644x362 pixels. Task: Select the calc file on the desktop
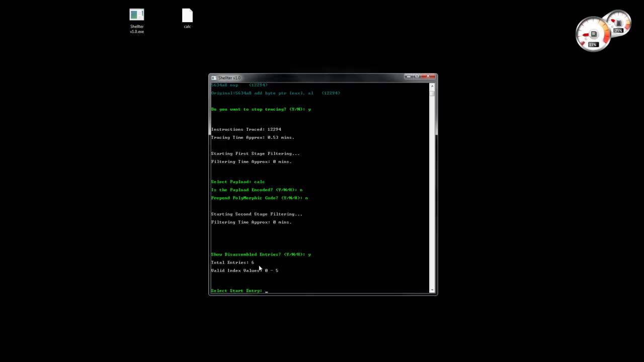(x=187, y=19)
